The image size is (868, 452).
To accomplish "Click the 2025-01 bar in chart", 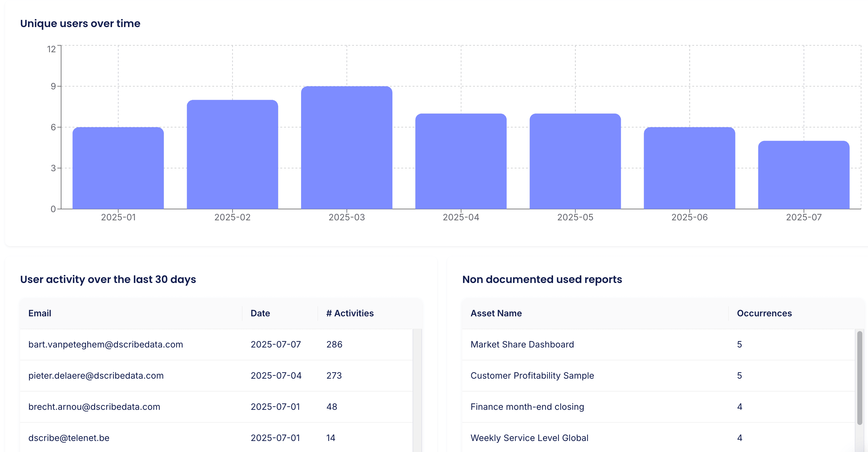I will 118,168.
